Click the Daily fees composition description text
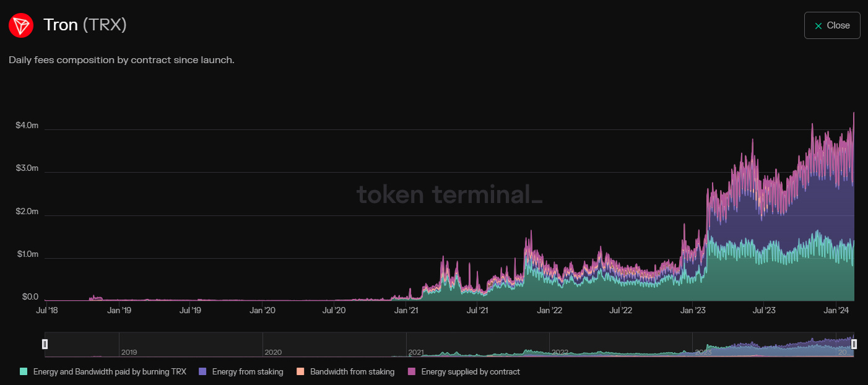Viewport: 868px width, 385px height. click(x=121, y=61)
